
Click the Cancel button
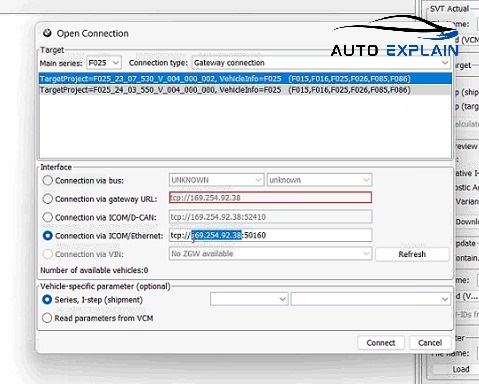[x=430, y=343]
